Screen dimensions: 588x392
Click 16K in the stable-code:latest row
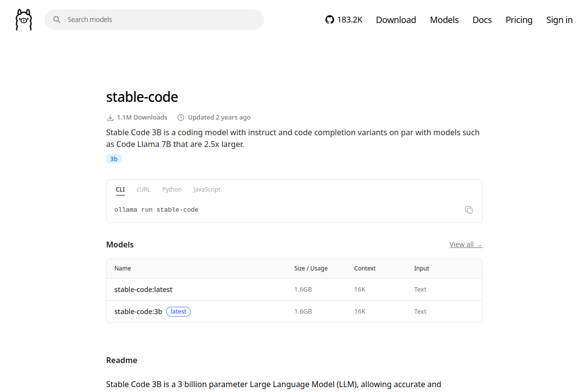360,290
